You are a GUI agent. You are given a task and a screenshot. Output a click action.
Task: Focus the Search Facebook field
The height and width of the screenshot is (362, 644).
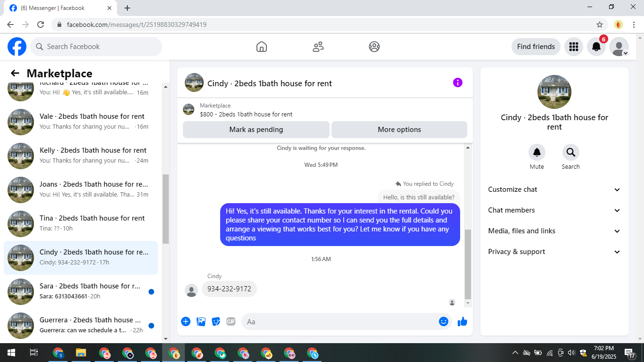[x=96, y=47]
